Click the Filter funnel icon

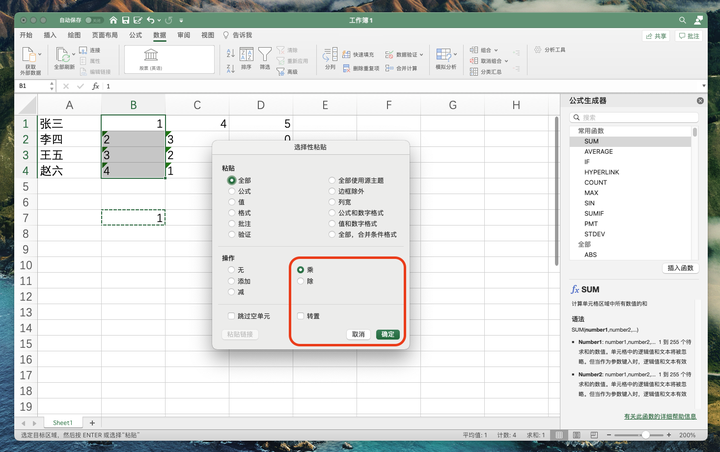pos(264,54)
